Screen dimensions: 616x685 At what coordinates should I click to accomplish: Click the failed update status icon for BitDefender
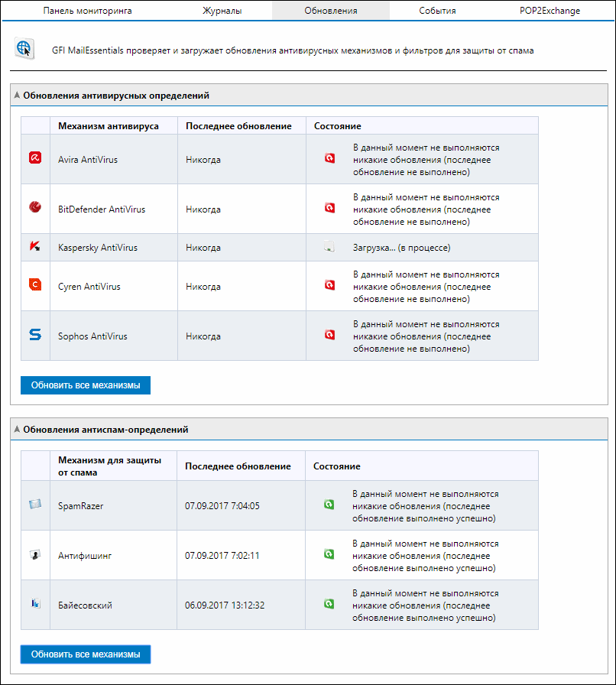pyautogui.click(x=330, y=207)
